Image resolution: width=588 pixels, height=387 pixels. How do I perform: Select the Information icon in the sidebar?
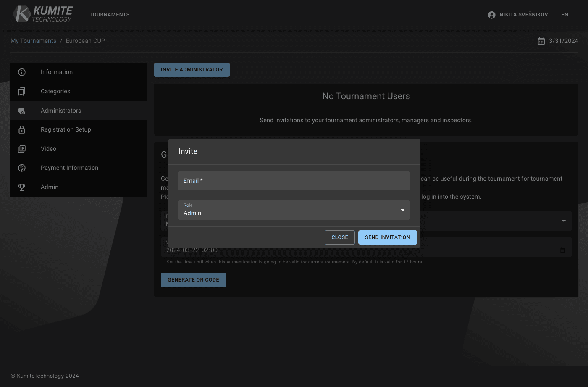click(22, 72)
